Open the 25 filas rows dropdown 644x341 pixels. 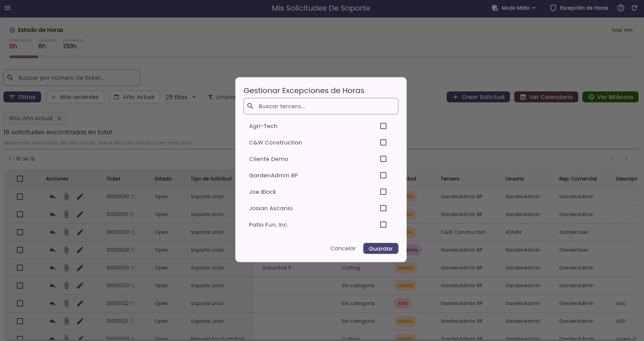point(181,97)
